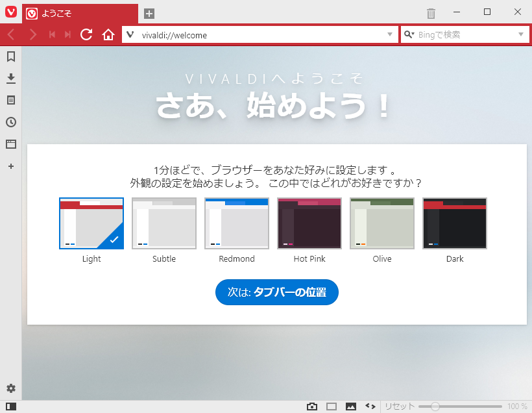The image size is (532, 413).
Task: Click the 100 % zoom value
Action: (x=517, y=407)
